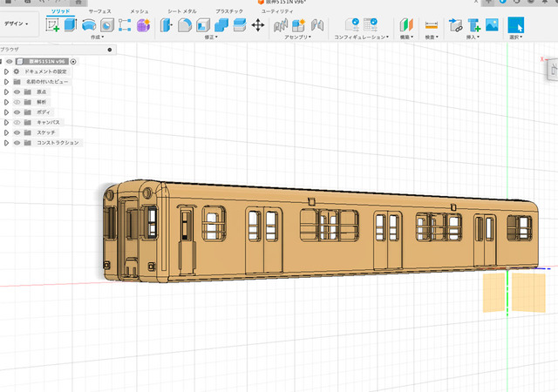Click the browser panel collapse dot
Image resolution: width=558 pixels, height=392 pixels.
click(110, 50)
